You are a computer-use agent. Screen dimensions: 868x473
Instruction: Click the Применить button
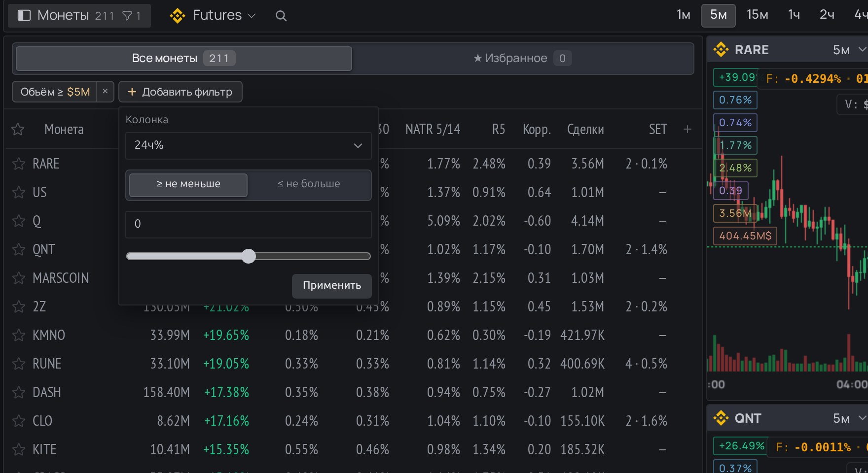tap(332, 286)
